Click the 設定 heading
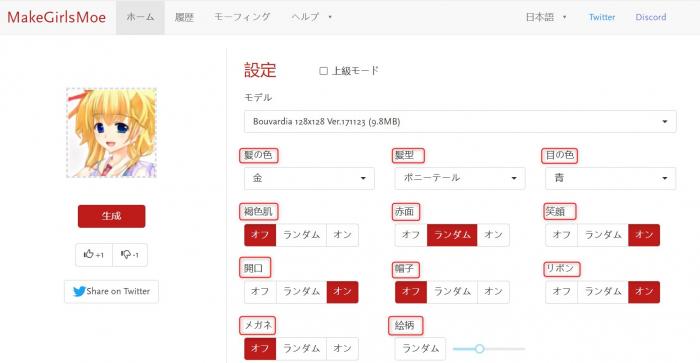700x363 pixels. (260, 71)
